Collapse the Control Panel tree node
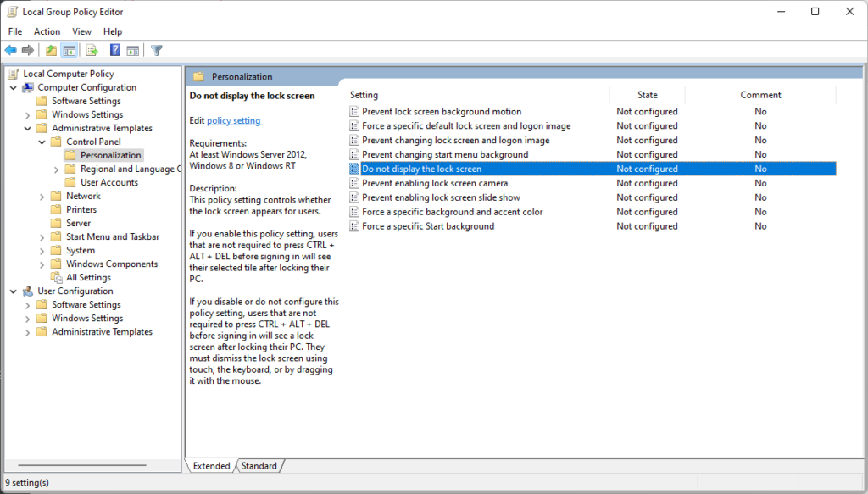The width and height of the screenshot is (868, 494). pos(42,142)
